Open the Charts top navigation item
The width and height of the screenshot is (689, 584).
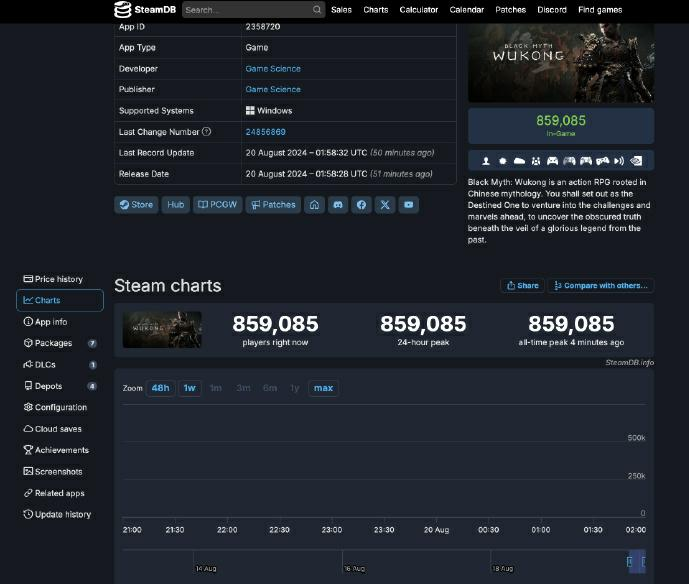point(376,10)
